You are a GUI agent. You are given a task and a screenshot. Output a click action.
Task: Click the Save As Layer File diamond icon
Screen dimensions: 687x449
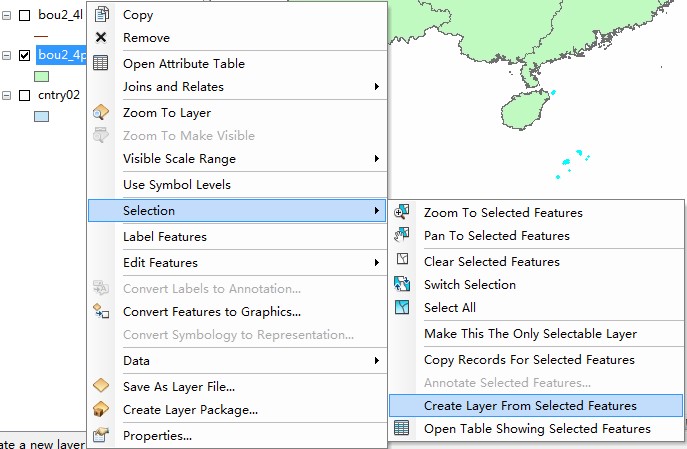tap(101, 385)
